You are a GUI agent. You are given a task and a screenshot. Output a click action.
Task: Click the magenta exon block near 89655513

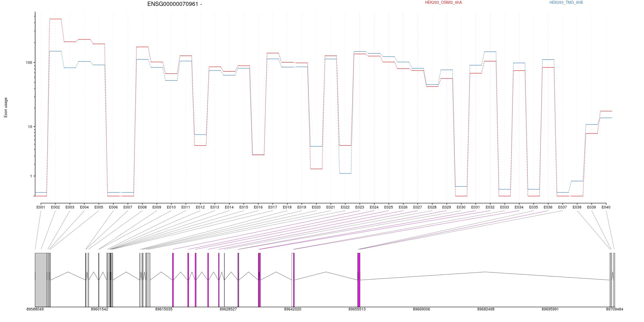359,280
